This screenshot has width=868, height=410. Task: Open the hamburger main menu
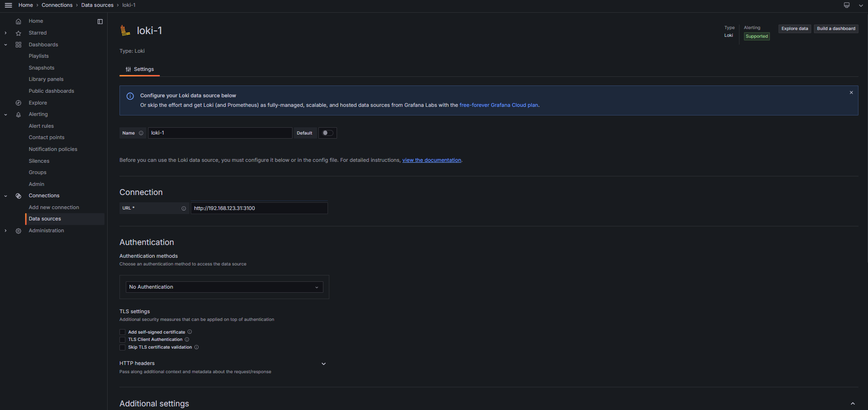(8, 5)
